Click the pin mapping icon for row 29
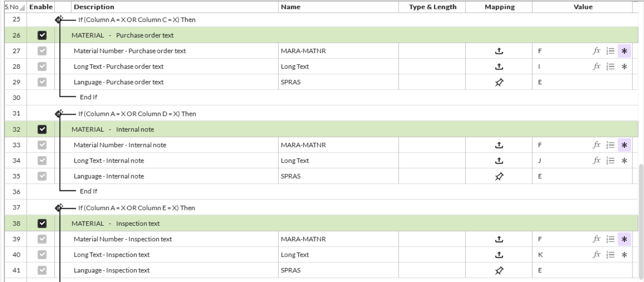The height and width of the screenshot is (282, 644). 499,82
